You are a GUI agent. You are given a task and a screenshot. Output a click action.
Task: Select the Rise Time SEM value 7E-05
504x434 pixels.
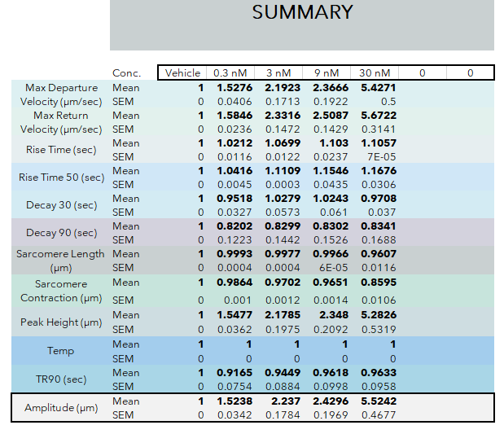(x=382, y=157)
